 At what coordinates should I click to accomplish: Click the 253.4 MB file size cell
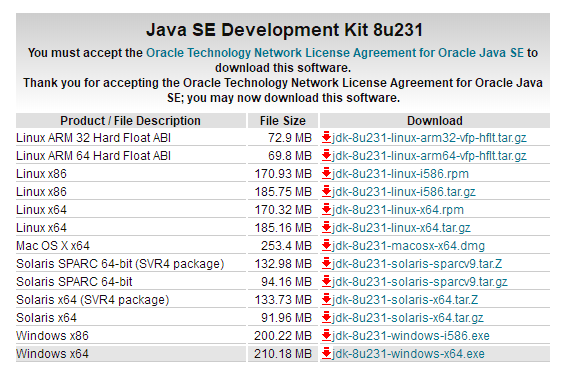283,246
